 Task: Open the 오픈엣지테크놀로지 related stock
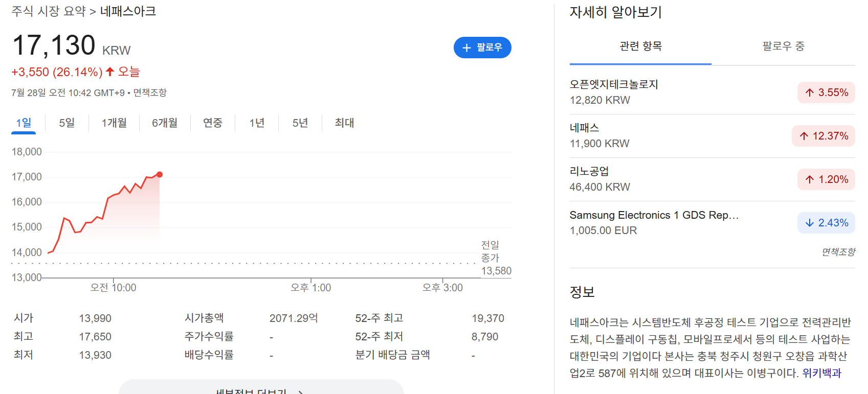(x=713, y=92)
